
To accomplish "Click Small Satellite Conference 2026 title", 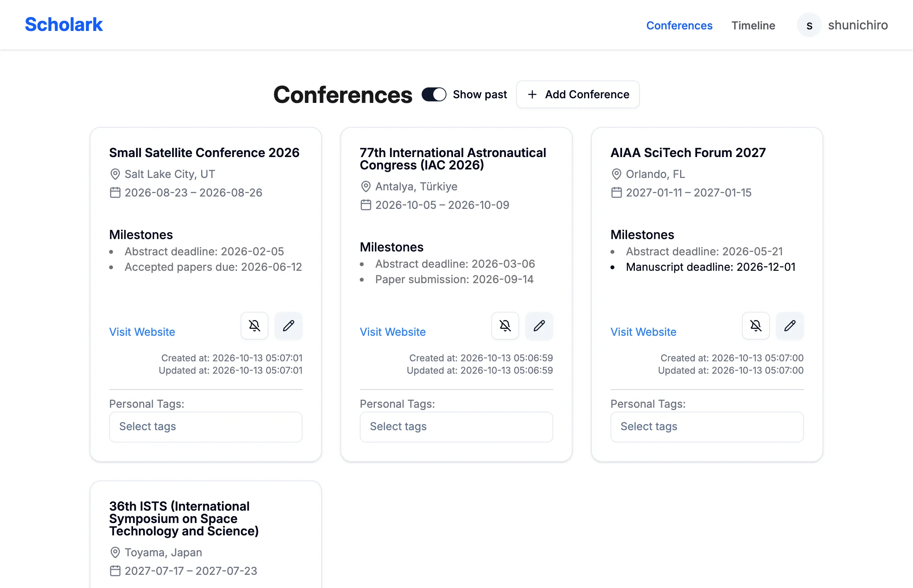I will 204,153.
